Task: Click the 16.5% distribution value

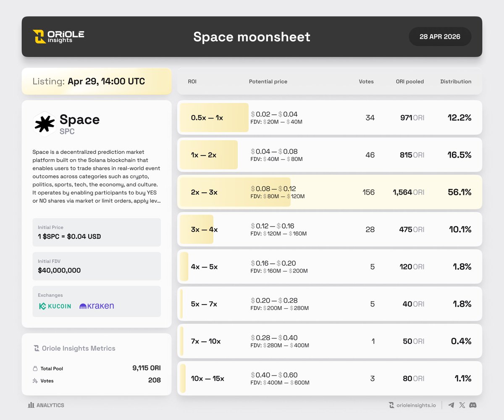Action: 459,155
